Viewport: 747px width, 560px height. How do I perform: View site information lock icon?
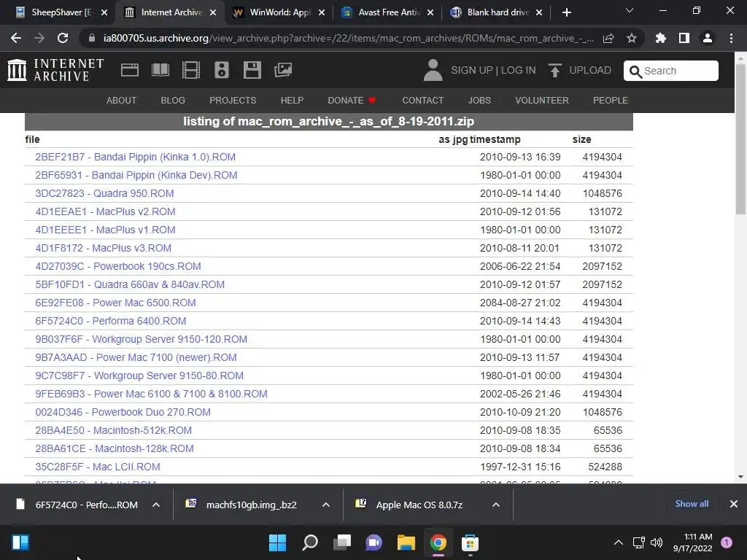point(91,38)
